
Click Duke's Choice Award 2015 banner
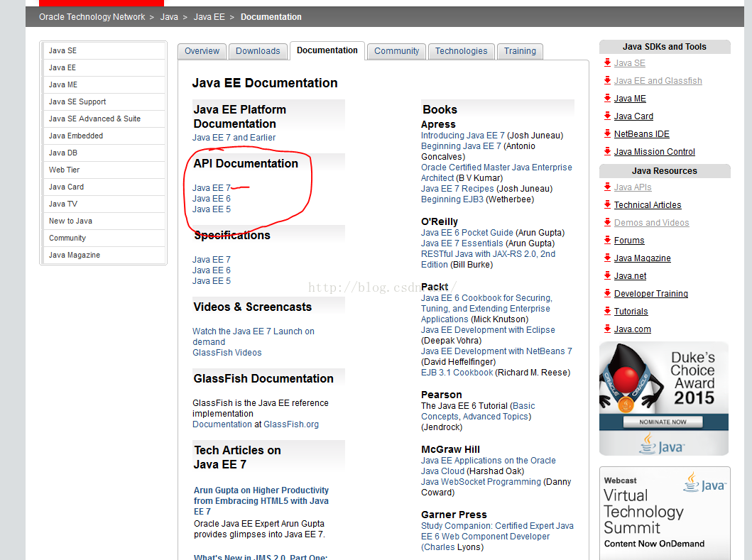tap(664, 398)
